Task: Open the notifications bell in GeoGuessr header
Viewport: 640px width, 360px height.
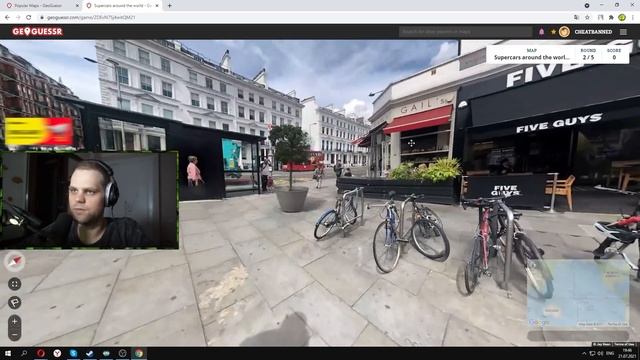Action: [x=542, y=31]
